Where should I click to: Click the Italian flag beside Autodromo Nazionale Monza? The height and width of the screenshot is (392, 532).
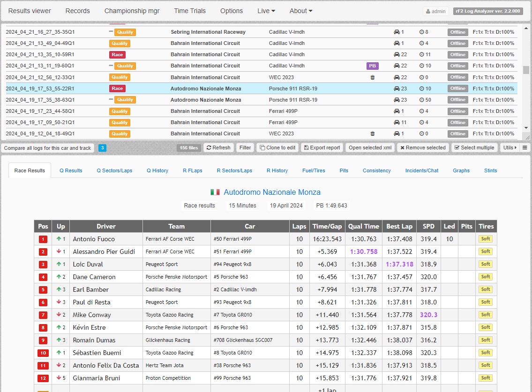tap(215, 192)
